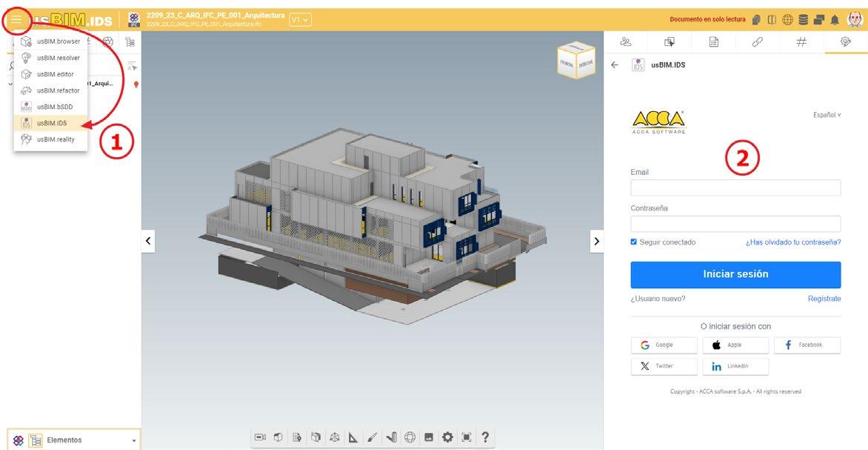Click the tree structure icon in left panel tabs
868x450 pixels.
tap(130, 42)
